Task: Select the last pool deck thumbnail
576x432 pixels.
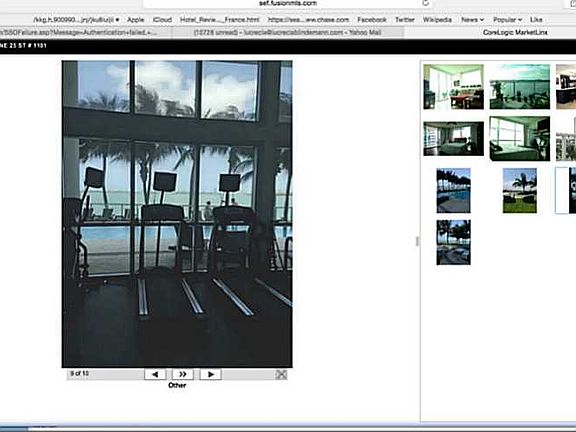Action: click(x=453, y=242)
